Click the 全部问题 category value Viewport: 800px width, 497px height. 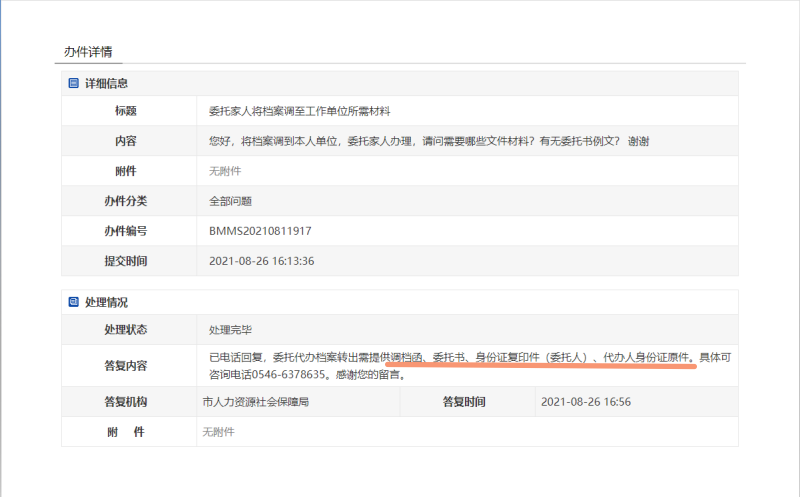230,201
